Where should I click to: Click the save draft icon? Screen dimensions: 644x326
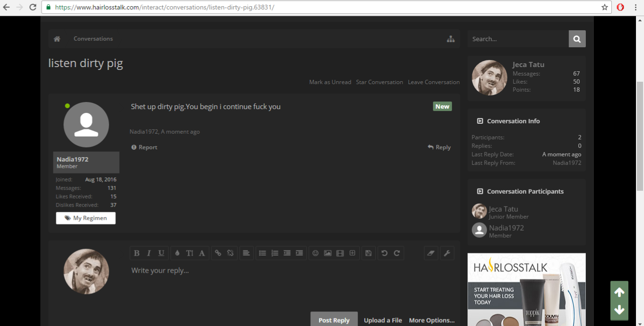368,253
